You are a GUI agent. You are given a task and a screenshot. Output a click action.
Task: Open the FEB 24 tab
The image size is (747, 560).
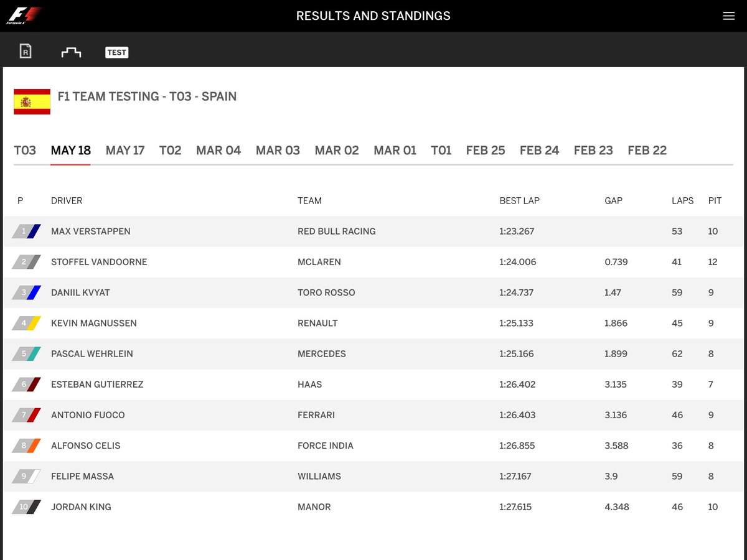coord(539,150)
